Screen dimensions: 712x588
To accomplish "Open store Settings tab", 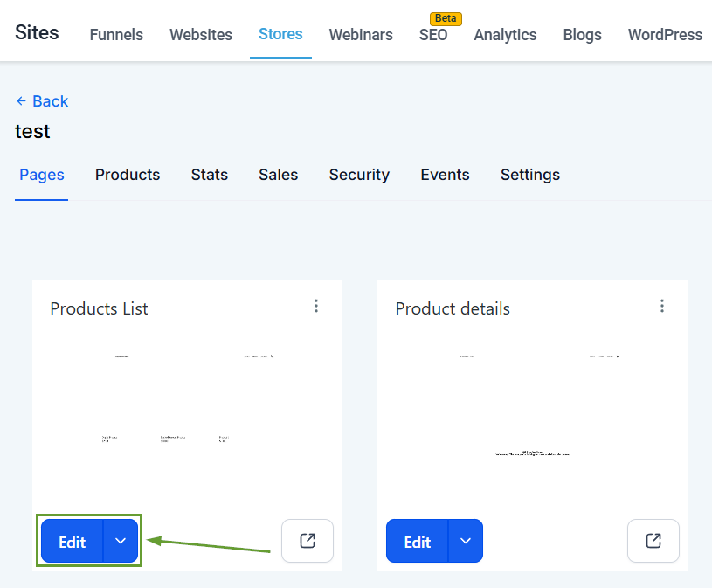I will 529,175.
